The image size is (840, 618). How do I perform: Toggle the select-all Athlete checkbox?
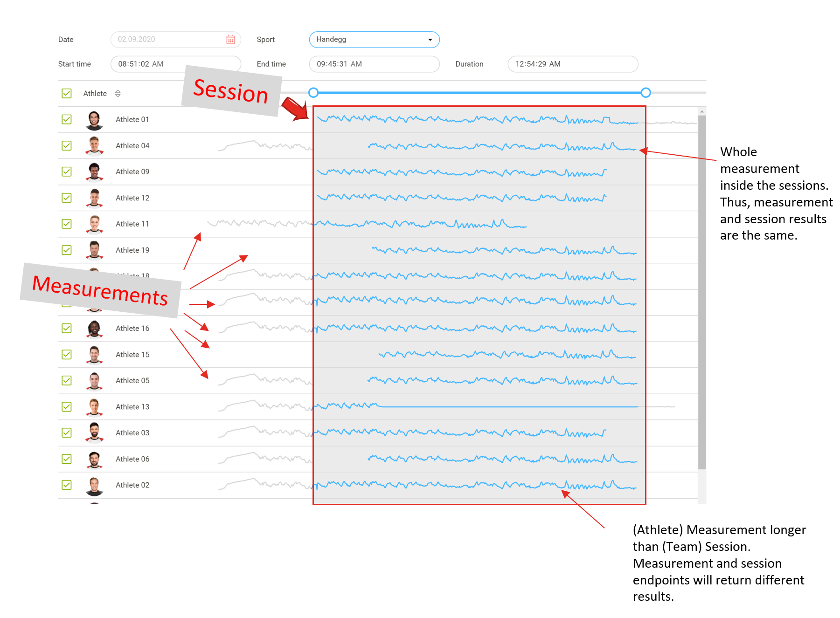pyautogui.click(x=67, y=93)
